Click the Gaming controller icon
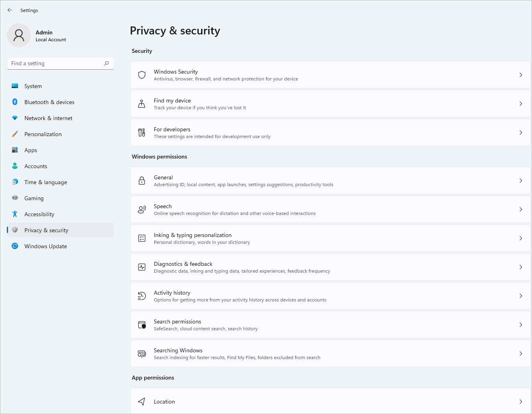 pos(15,198)
